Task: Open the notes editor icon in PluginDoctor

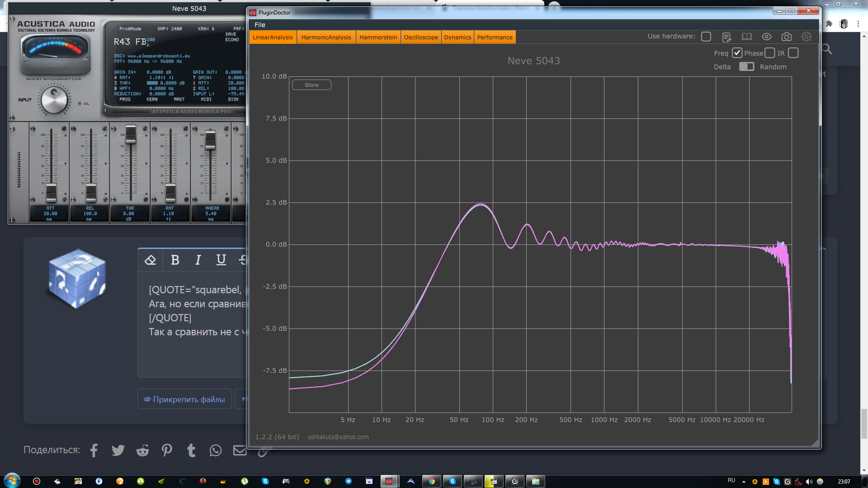Action: (x=726, y=37)
